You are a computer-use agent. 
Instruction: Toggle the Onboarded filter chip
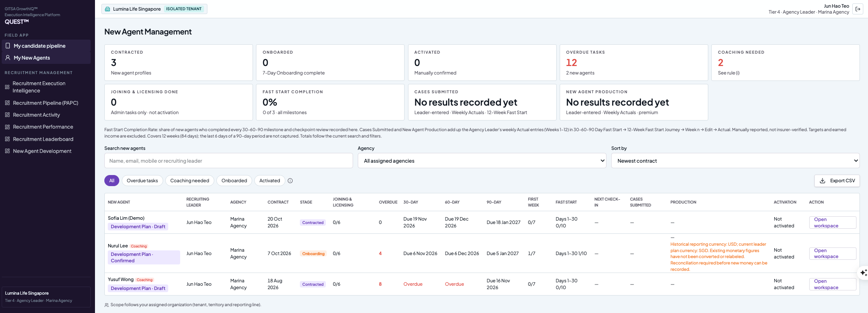tap(234, 181)
